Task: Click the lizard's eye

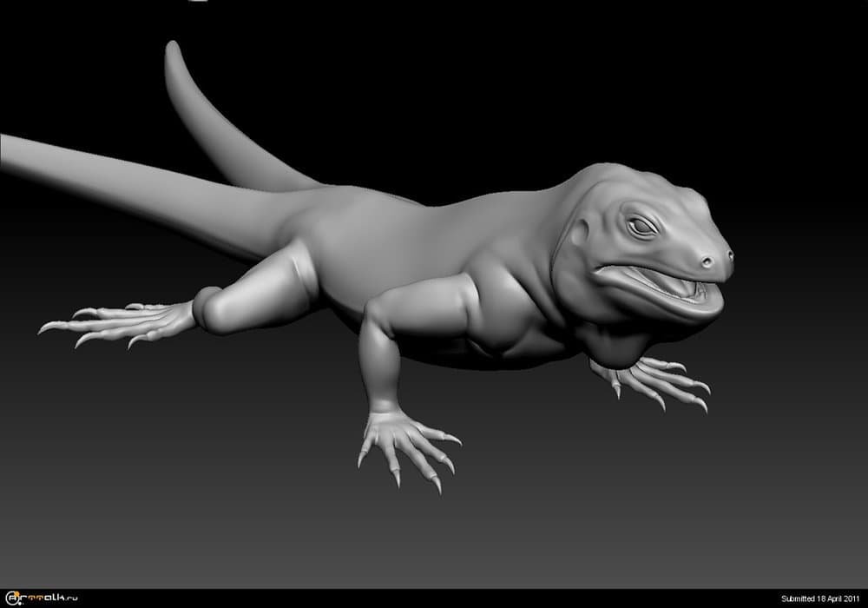Action: (642, 227)
